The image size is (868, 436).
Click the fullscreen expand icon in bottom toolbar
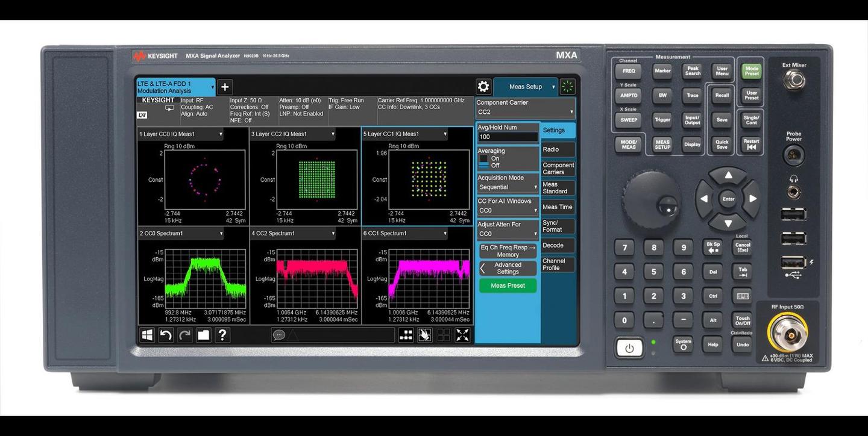462,335
